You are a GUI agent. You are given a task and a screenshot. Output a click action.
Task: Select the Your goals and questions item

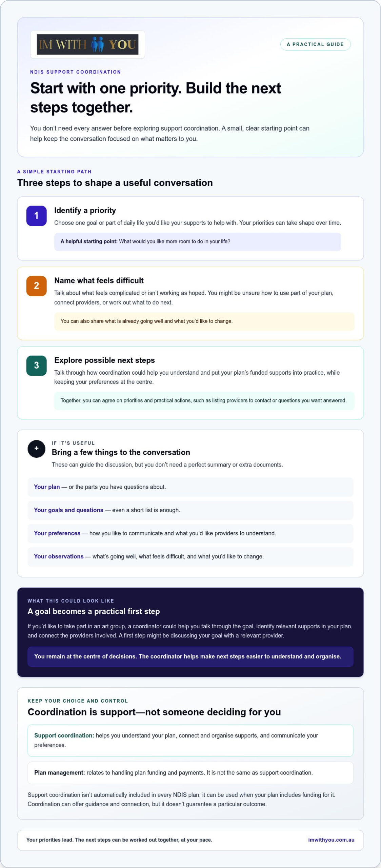(190, 510)
